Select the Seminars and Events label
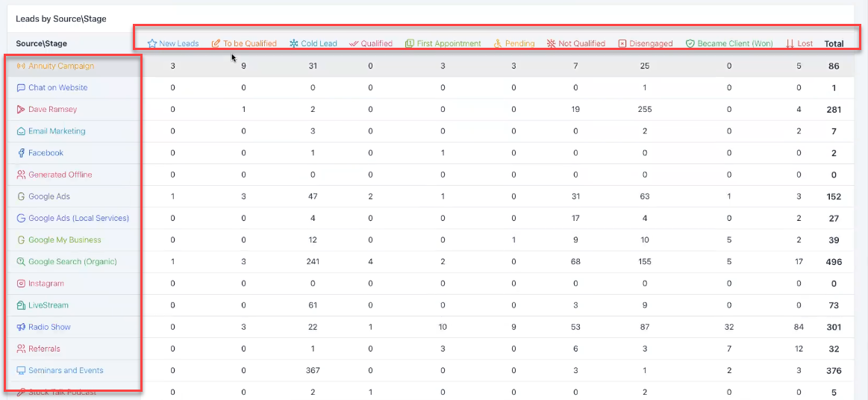Image resolution: width=868 pixels, height=400 pixels. coord(66,371)
